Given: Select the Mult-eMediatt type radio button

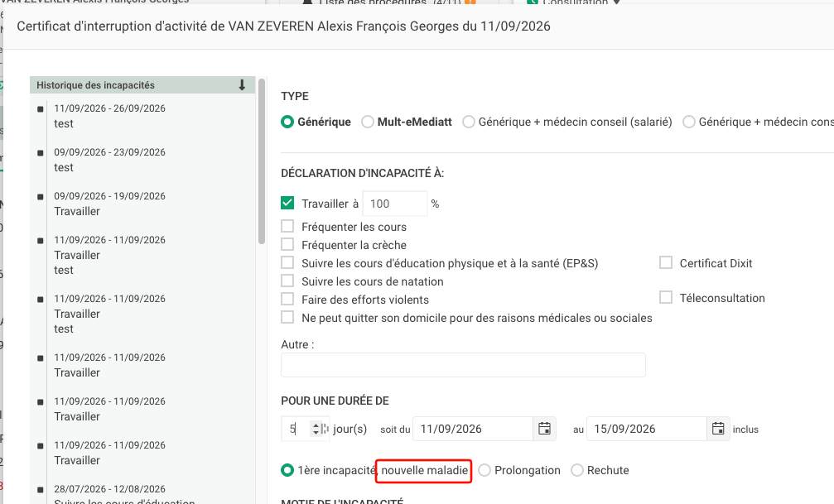Looking at the screenshot, I should point(368,122).
